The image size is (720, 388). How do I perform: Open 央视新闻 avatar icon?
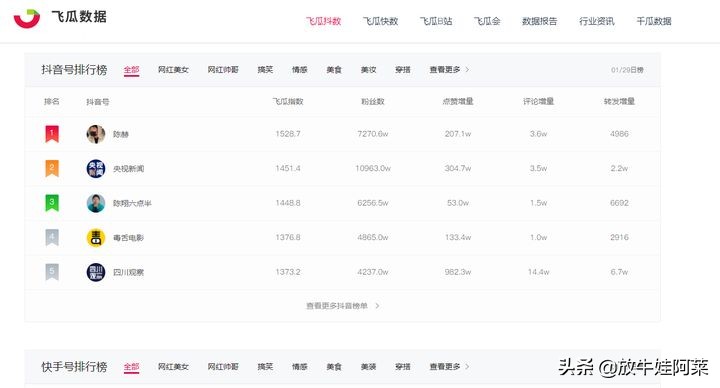pos(96,169)
